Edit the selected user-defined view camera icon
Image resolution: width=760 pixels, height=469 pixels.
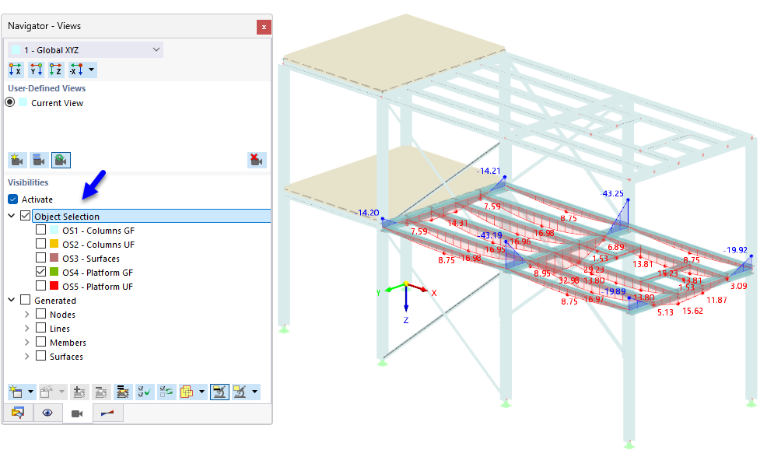[x=39, y=160]
